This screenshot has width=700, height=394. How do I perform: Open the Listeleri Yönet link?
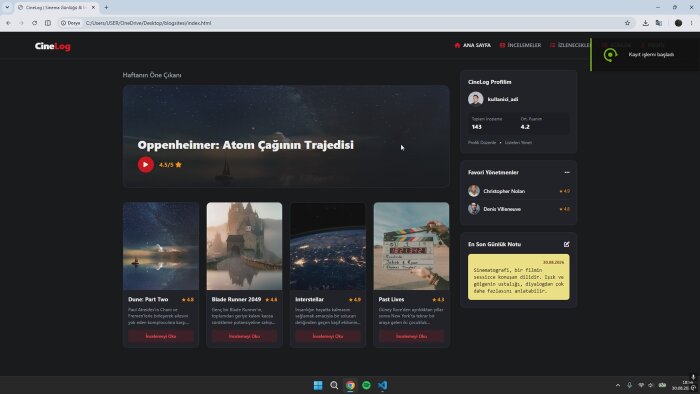coord(518,142)
